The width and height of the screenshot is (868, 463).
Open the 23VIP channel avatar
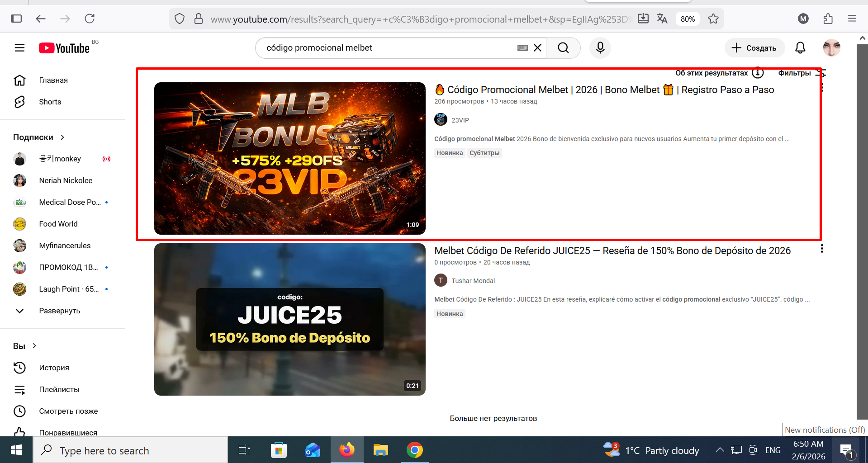441,120
